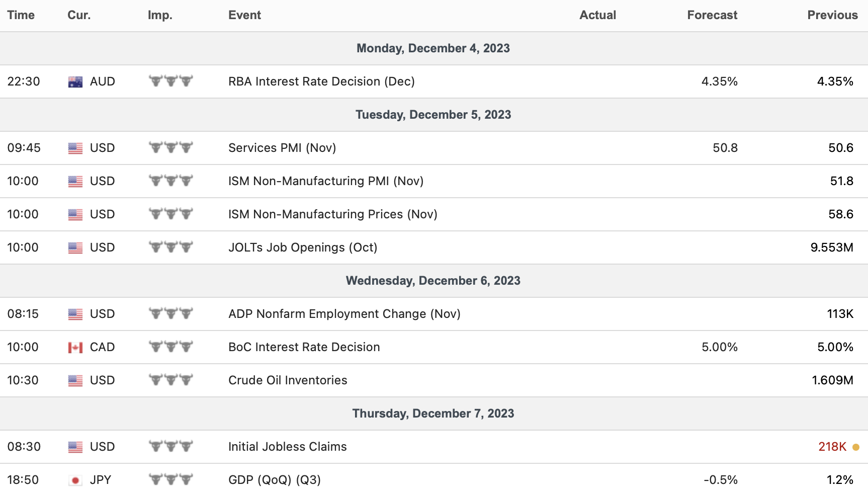Click US flag on Initial Jobless Claims row

point(75,447)
